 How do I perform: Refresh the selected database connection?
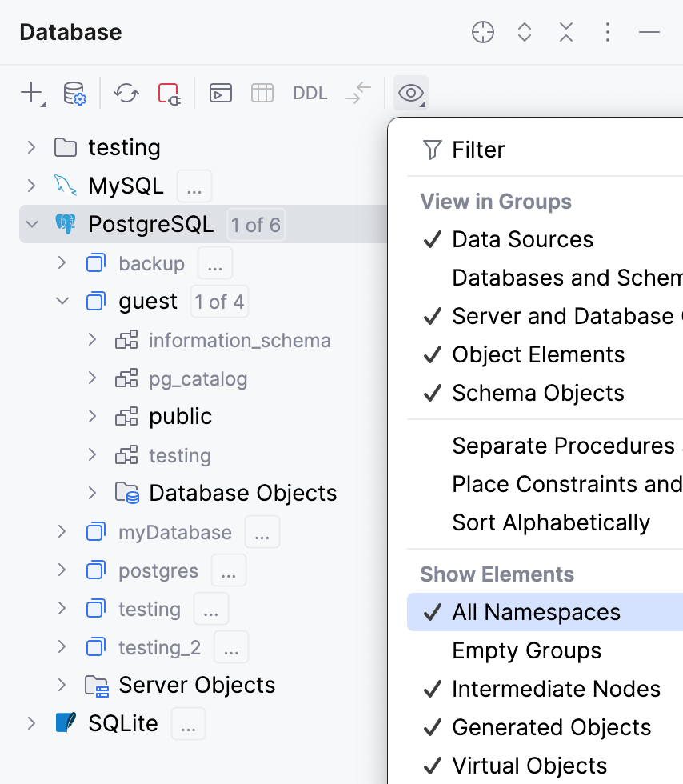click(125, 93)
